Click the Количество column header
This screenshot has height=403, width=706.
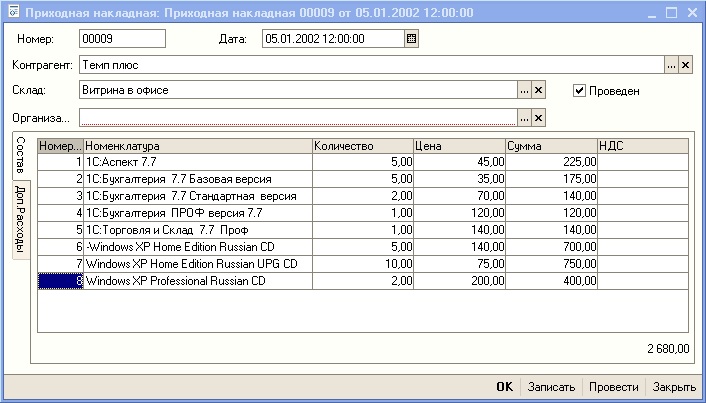click(362, 146)
